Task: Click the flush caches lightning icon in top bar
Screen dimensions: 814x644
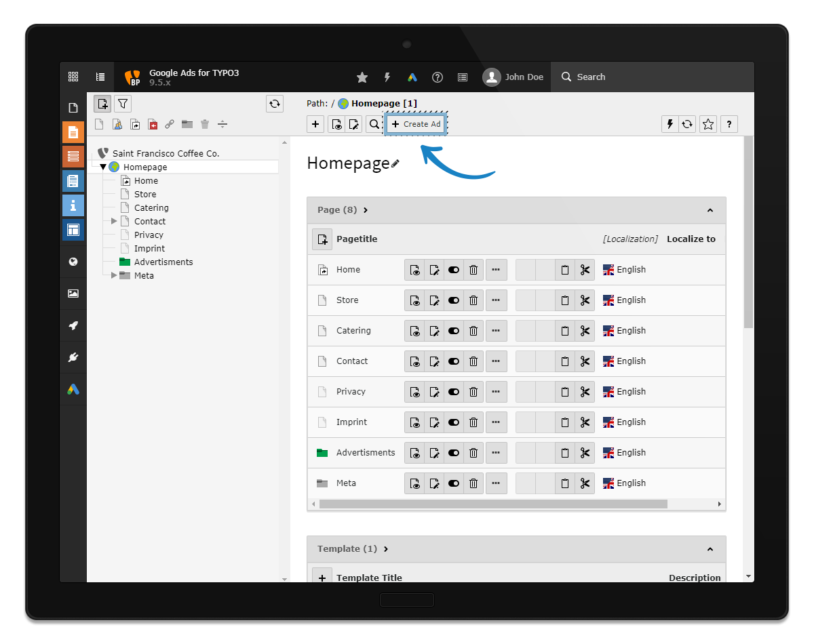Action: pyautogui.click(x=387, y=77)
